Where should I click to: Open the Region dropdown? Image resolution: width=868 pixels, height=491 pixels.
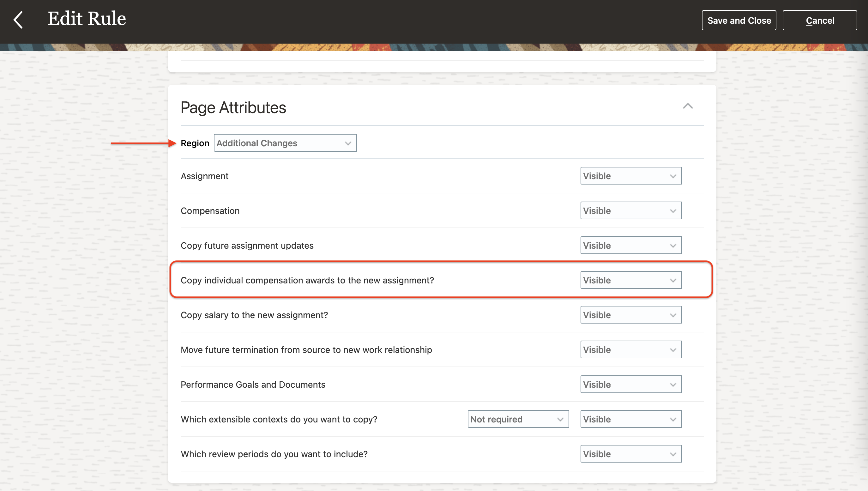pos(285,143)
